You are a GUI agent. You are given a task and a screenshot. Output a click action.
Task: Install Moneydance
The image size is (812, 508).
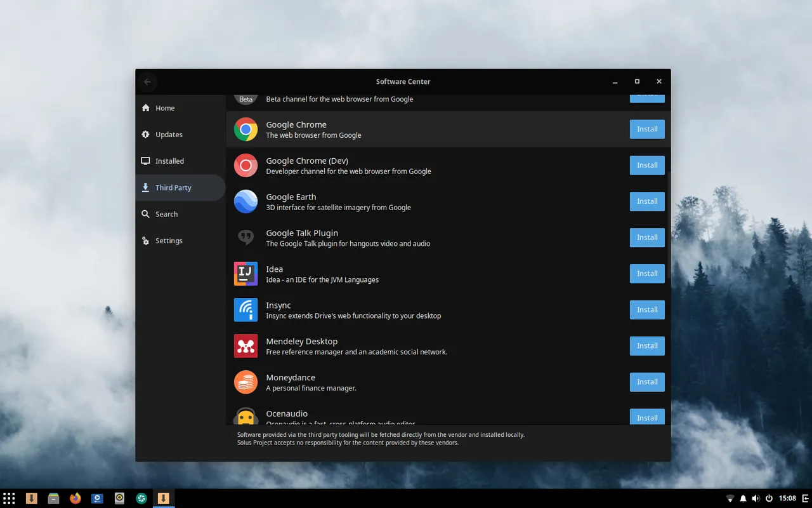[x=647, y=382]
